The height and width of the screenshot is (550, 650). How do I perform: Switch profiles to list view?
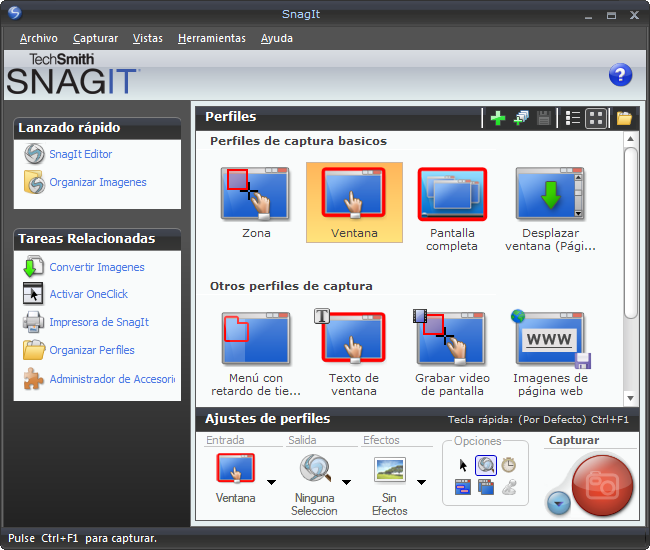tap(573, 118)
